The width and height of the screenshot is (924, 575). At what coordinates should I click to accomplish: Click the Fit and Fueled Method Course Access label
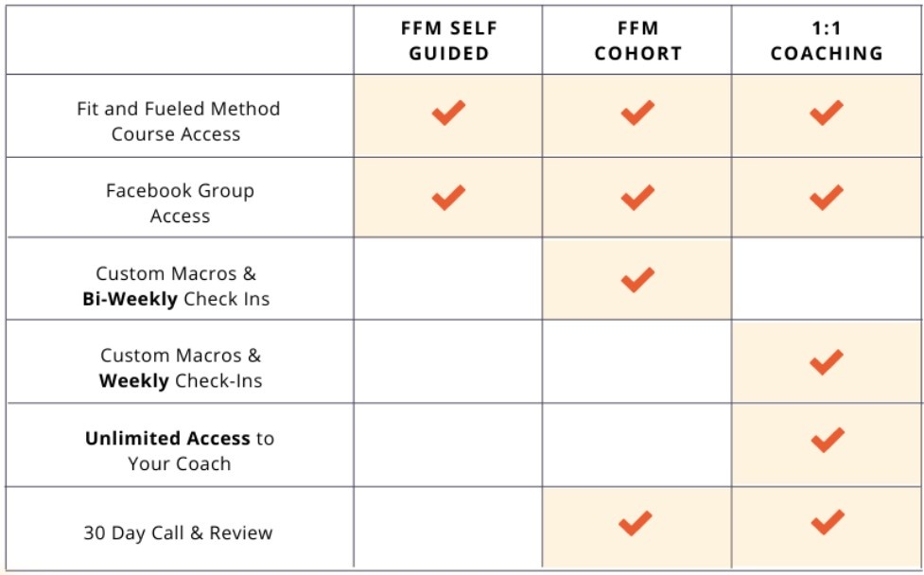click(x=178, y=121)
